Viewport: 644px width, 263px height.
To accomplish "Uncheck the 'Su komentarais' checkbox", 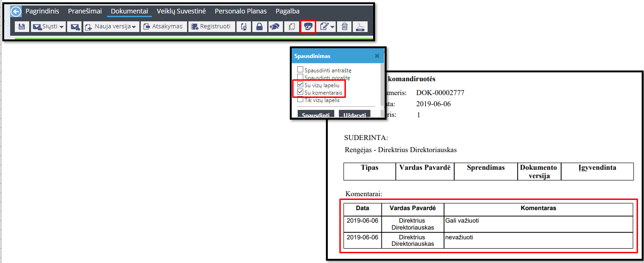I will 300,92.
